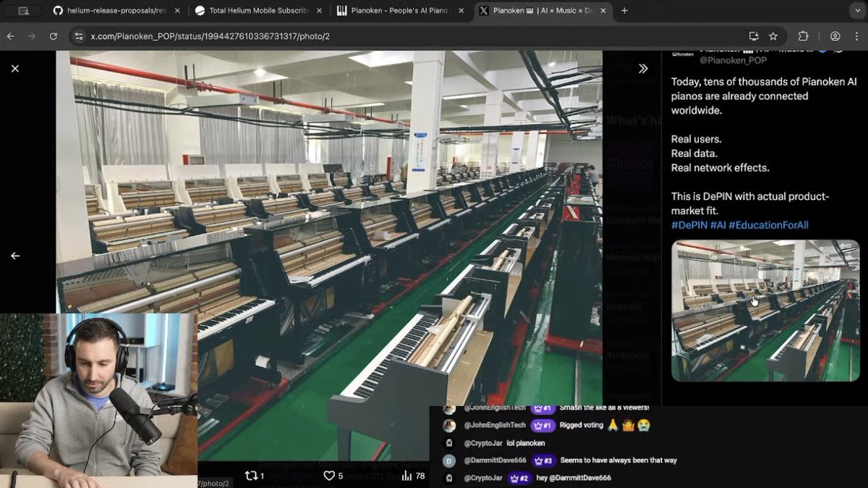Click the #1 crown badge beside Rigged voting
The width and height of the screenshot is (868, 488).
542,425
